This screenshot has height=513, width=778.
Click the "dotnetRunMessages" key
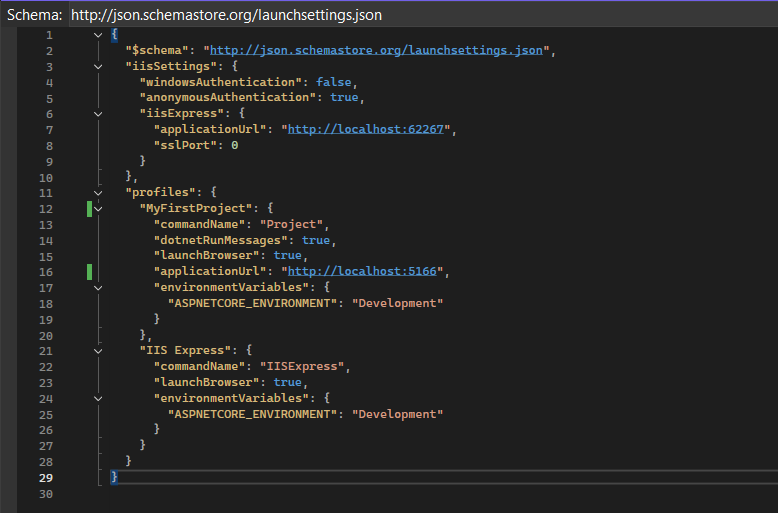221,240
